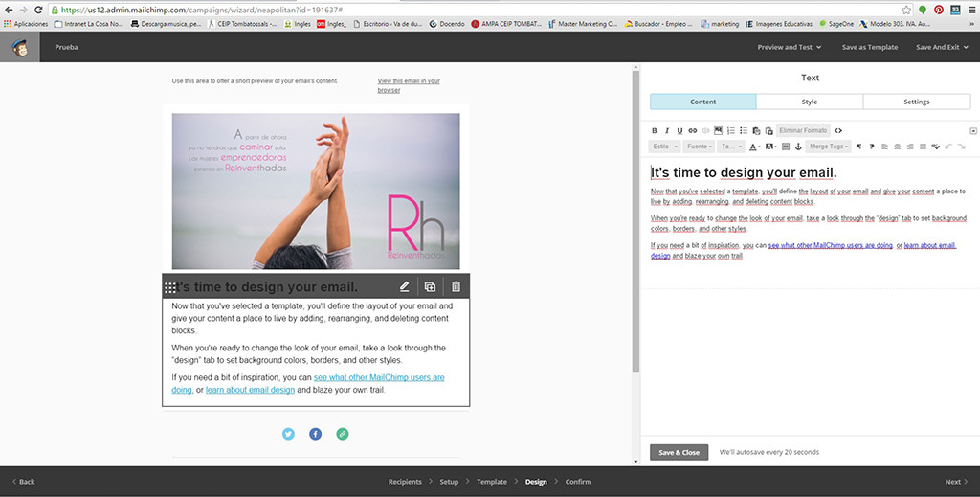The image size is (980, 497).
Task: Open the Estilo dropdown
Action: [x=664, y=147]
